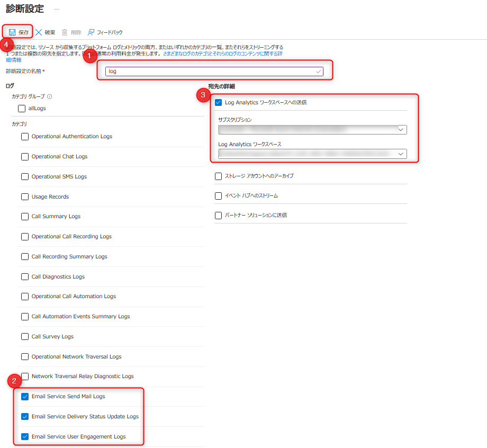The width and height of the screenshot is (487, 448).
Task: Click the Save (保存) disk icon
Action: point(12,32)
